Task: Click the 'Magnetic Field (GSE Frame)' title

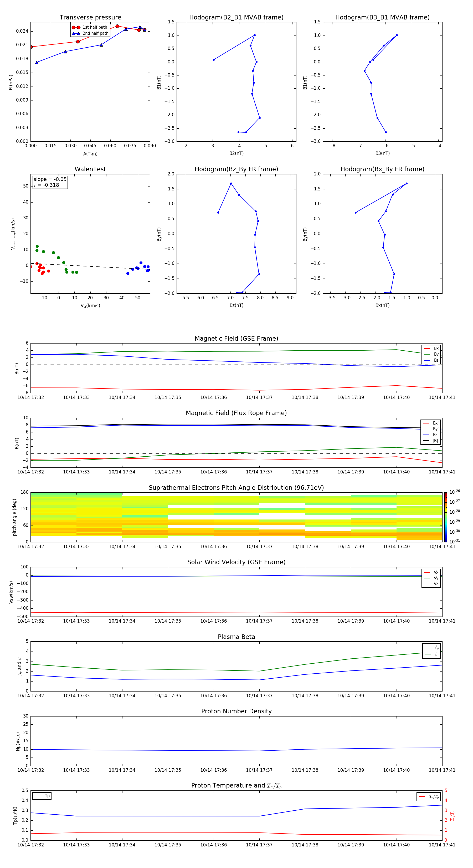Action: [236, 339]
